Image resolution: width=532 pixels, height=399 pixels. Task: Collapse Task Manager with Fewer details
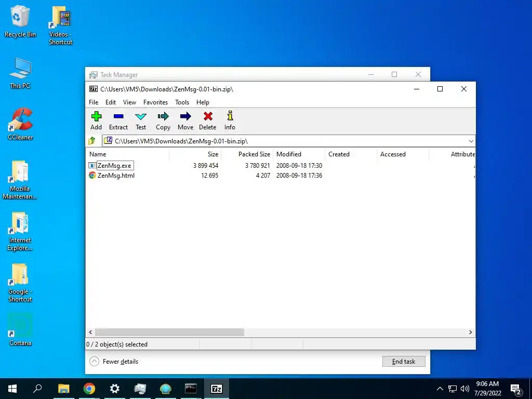[114, 362]
